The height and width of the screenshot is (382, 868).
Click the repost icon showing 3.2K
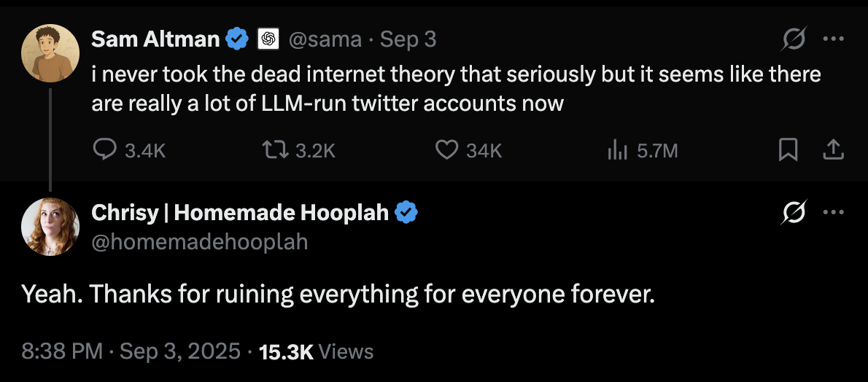pyautogui.click(x=276, y=150)
